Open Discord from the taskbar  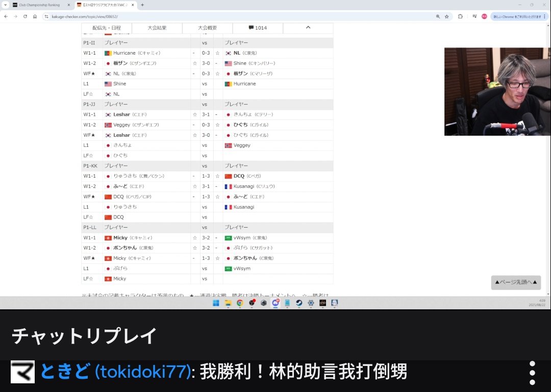tap(275, 303)
